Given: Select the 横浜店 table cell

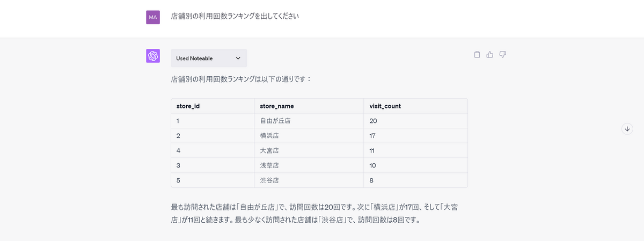Looking at the screenshot, I should coord(309,136).
